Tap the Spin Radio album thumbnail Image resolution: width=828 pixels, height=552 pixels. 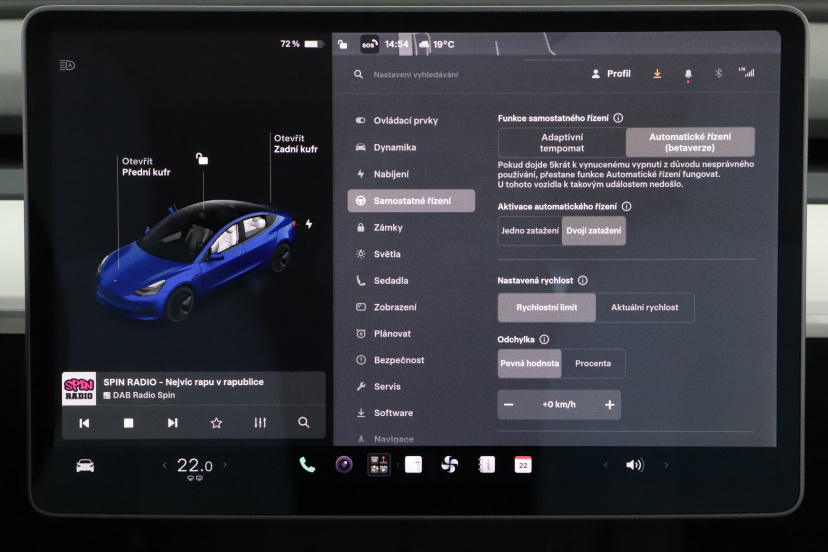coord(79,389)
